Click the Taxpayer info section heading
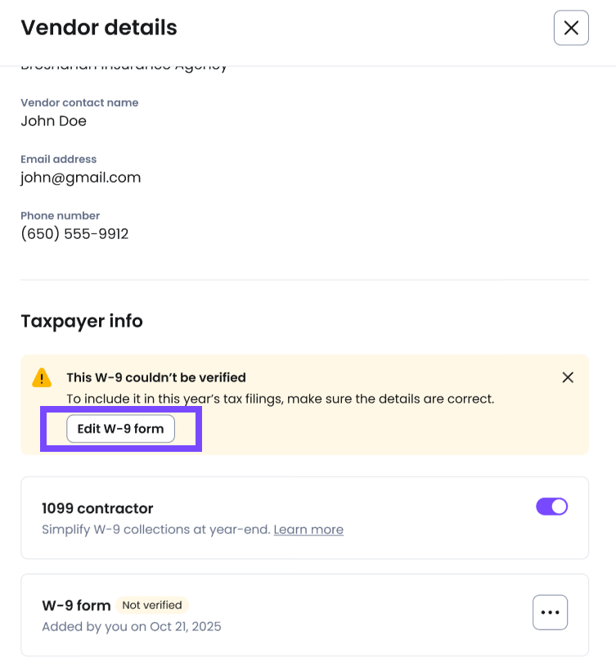This screenshot has height=672, width=616. point(82,321)
